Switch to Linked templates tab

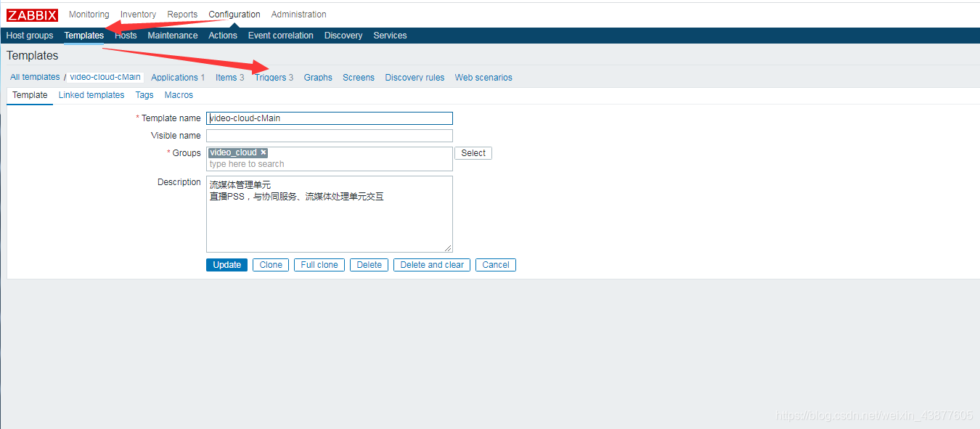[91, 95]
